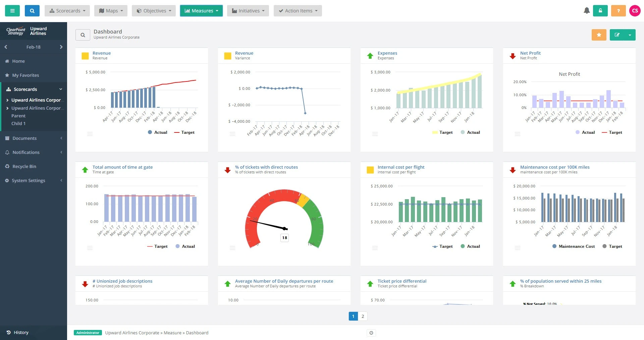Go to page 2 of the dashboard
The height and width of the screenshot is (340, 644).
[x=363, y=316]
